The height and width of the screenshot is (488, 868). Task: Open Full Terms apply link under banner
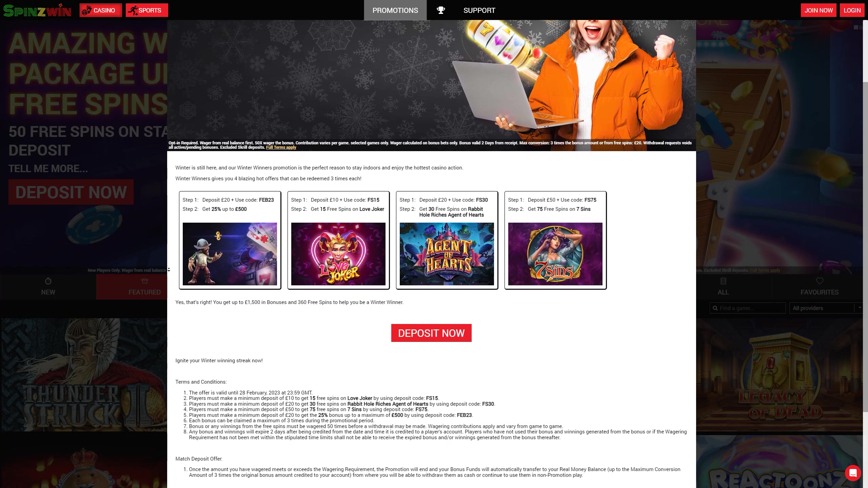pos(281,147)
